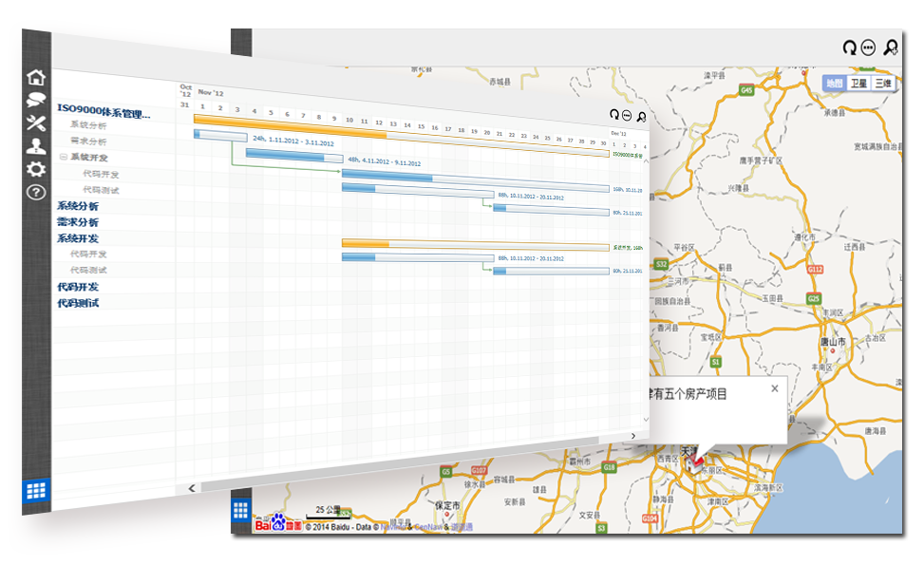The width and height of the screenshot is (924, 584).
Task: Click the 霸州市 label on the map
Action: pos(580,462)
